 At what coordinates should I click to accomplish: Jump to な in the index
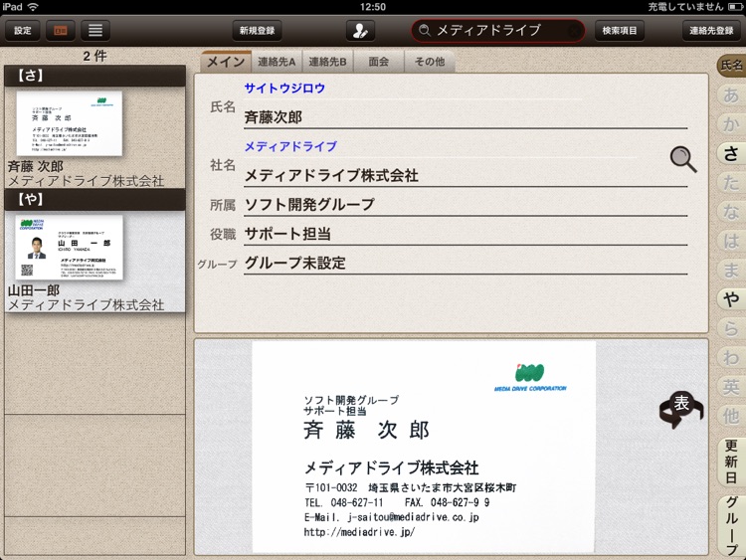[731, 212]
